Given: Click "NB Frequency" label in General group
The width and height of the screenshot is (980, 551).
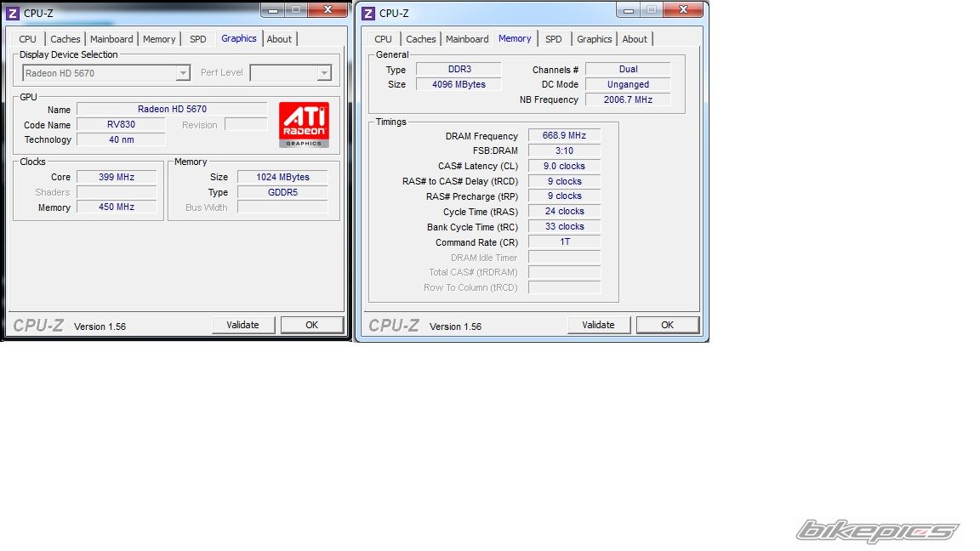Looking at the screenshot, I should click(549, 100).
